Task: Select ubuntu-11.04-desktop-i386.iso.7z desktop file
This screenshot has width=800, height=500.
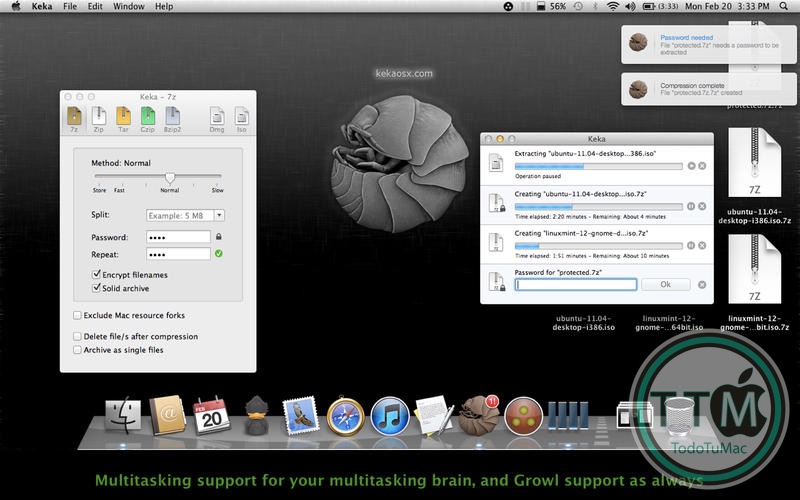Action: pos(755,175)
